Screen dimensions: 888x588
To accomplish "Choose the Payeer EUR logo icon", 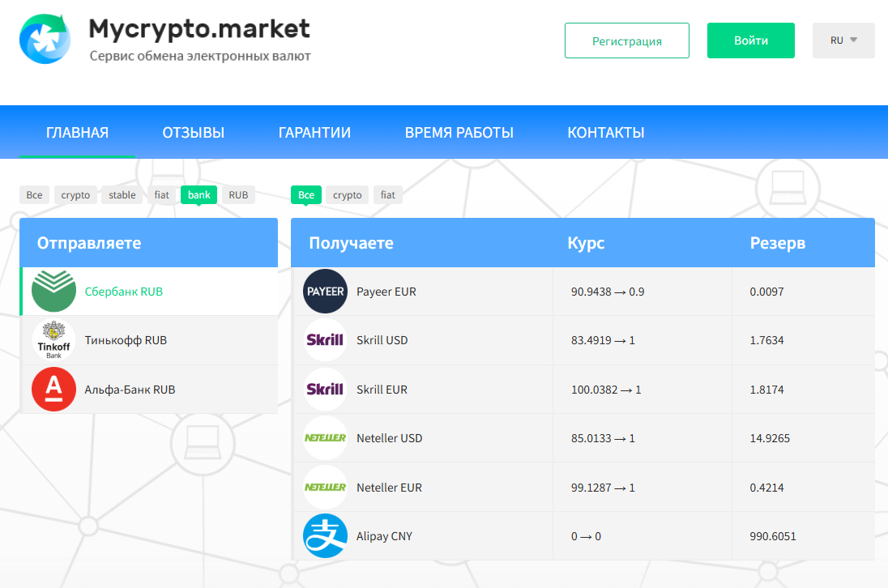I will [325, 292].
